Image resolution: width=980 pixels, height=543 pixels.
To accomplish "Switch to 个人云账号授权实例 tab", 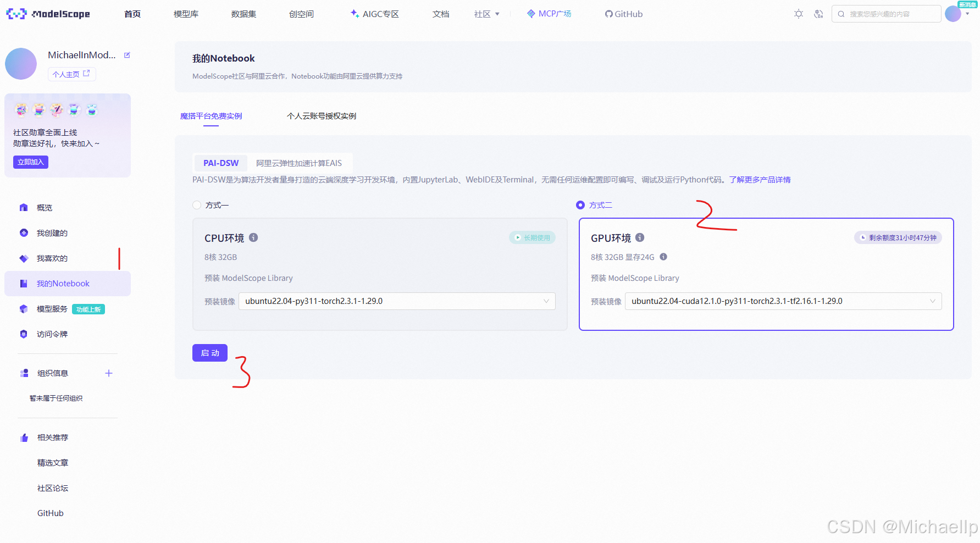I will (x=322, y=116).
